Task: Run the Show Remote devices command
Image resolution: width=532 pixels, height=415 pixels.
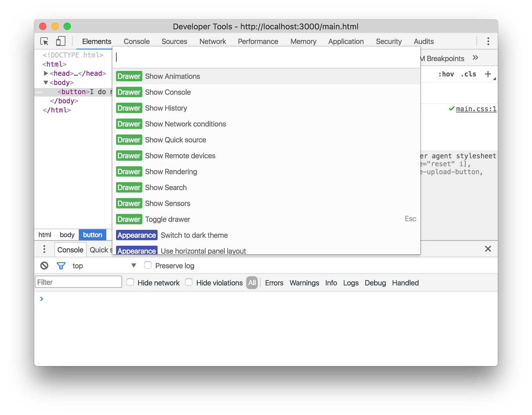Action: tap(266, 156)
